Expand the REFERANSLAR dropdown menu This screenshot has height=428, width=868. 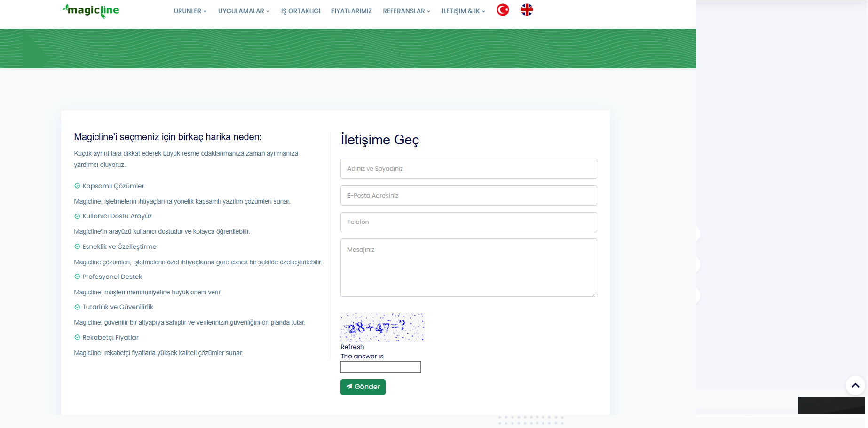[406, 11]
